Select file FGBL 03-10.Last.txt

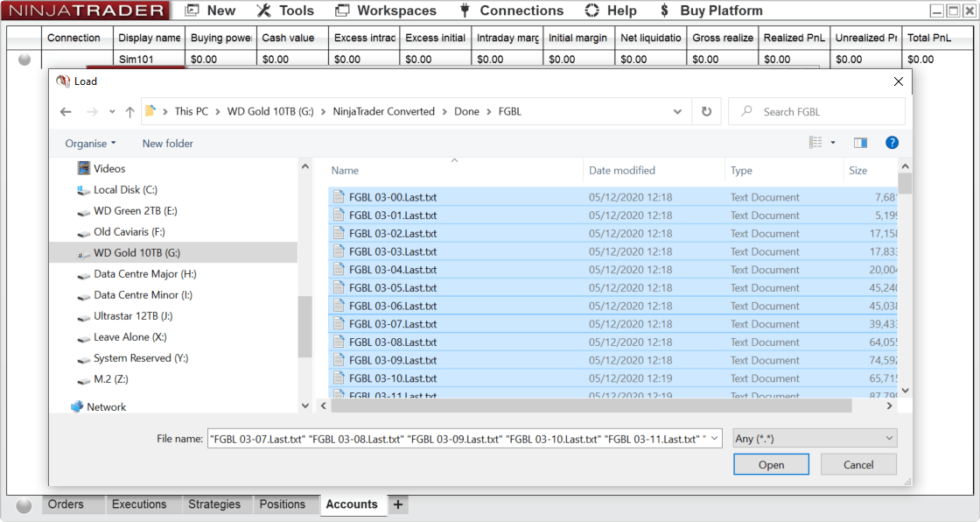(612, 378)
